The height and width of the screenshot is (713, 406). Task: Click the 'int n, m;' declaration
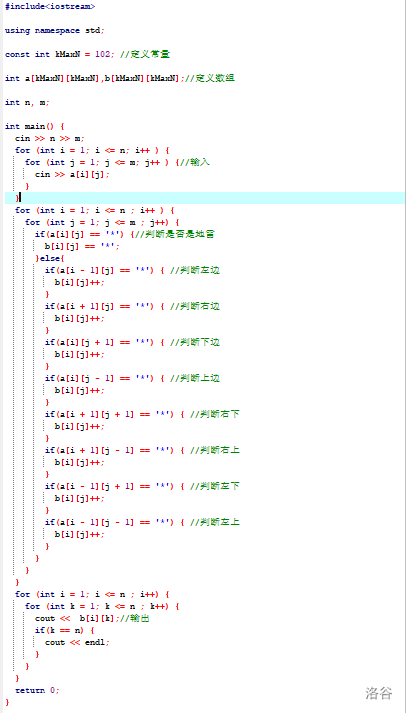coord(27,102)
